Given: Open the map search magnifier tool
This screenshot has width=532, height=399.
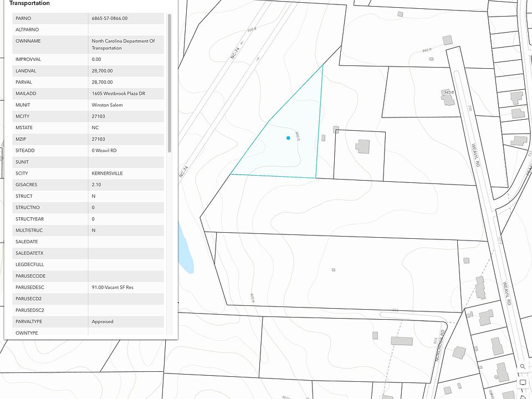Looking at the screenshot, I should click(523, 367).
